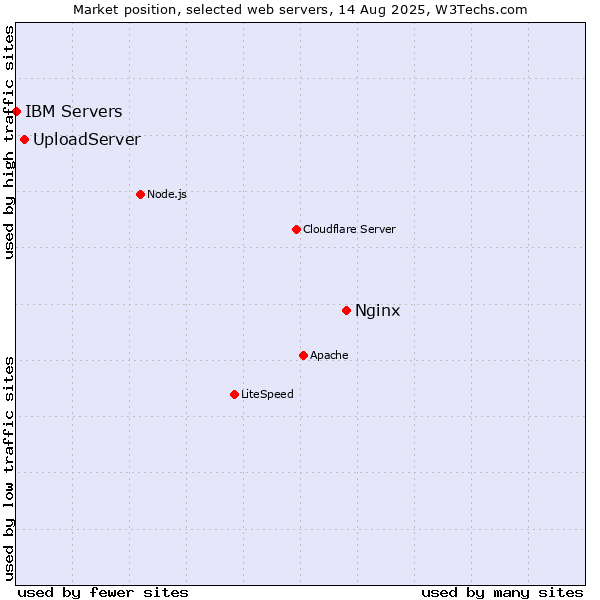Click the 'Apache' label text
The width and height of the screenshot is (600, 600).
pos(329,355)
